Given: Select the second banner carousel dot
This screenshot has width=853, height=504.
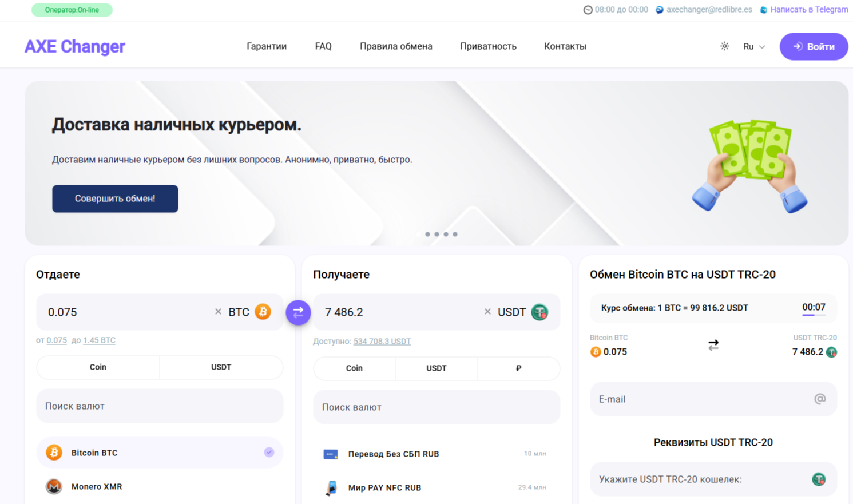Looking at the screenshot, I should (x=428, y=234).
